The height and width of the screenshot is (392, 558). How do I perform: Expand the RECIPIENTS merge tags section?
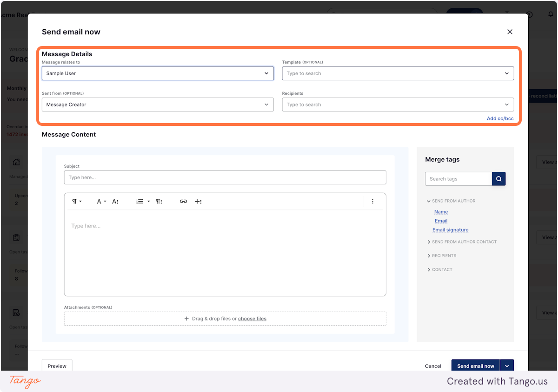[x=442, y=256]
